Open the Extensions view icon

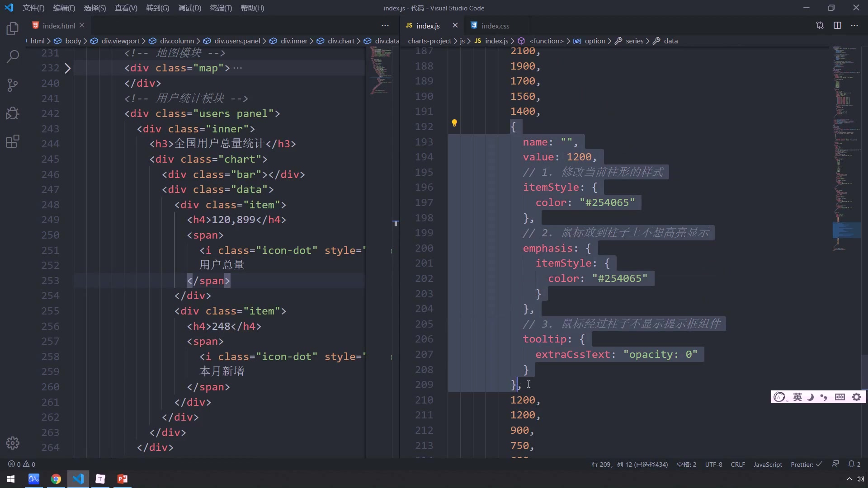click(x=13, y=141)
